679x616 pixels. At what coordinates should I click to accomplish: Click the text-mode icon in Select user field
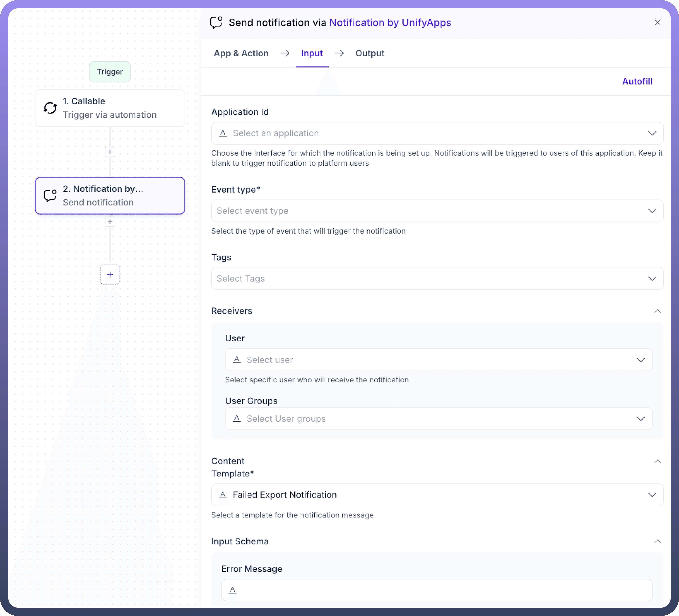pyautogui.click(x=237, y=360)
